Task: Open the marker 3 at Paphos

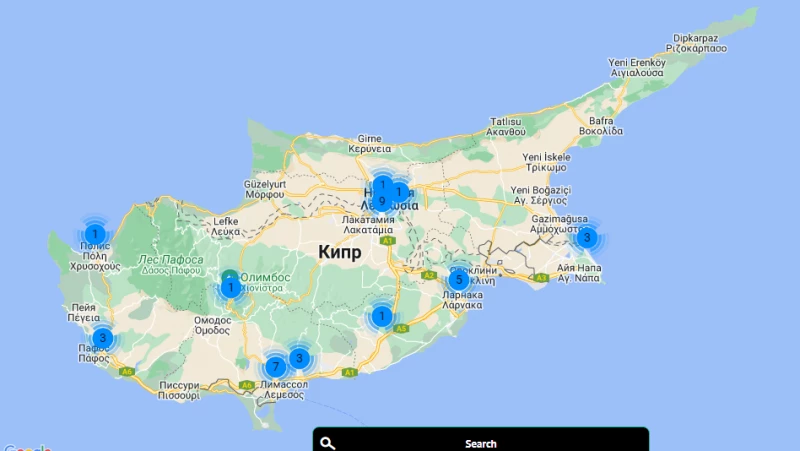Action: click(103, 338)
